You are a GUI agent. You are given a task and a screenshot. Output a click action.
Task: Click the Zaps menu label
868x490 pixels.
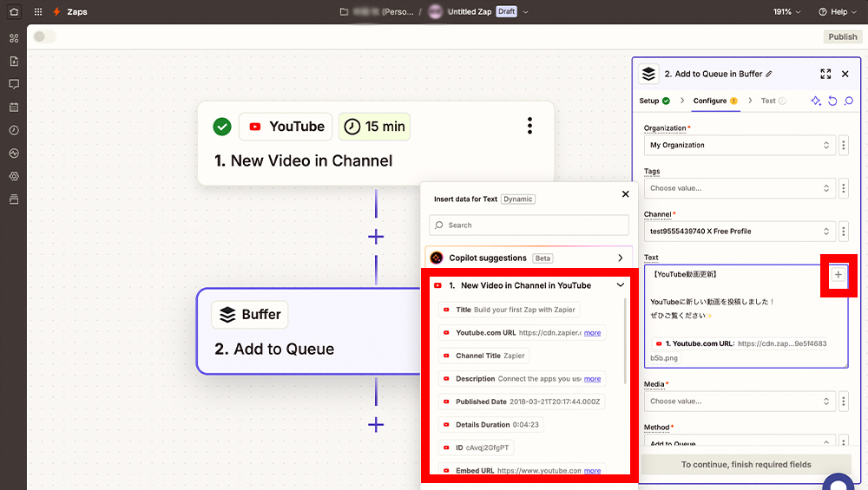(x=77, y=11)
